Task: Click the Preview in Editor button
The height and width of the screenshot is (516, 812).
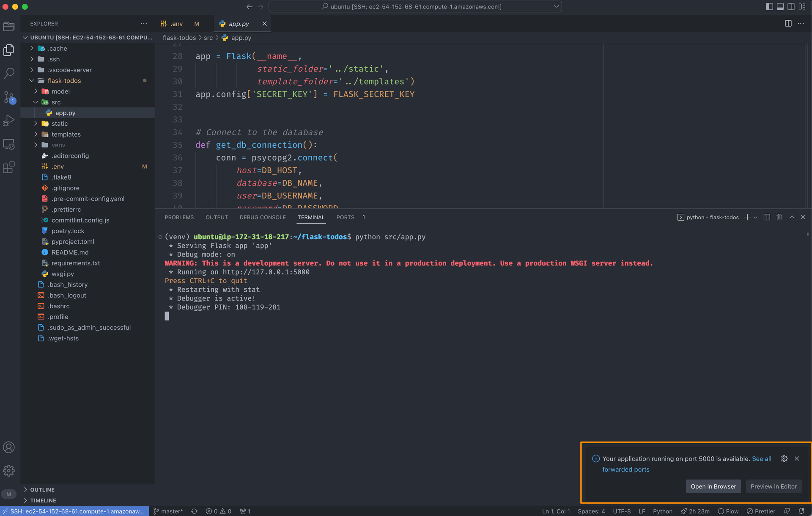Action: [x=774, y=486]
